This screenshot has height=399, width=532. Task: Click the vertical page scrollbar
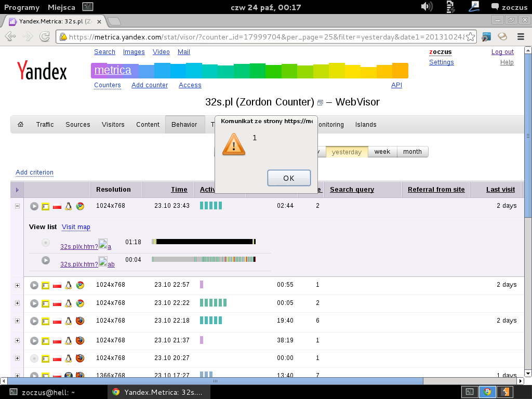pos(528,136)
